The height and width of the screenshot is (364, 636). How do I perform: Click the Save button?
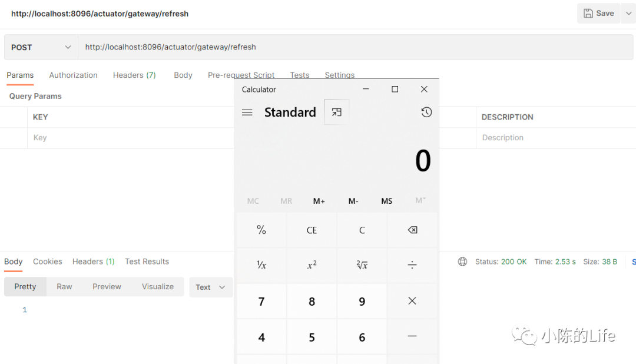click(x=598, y=14)
